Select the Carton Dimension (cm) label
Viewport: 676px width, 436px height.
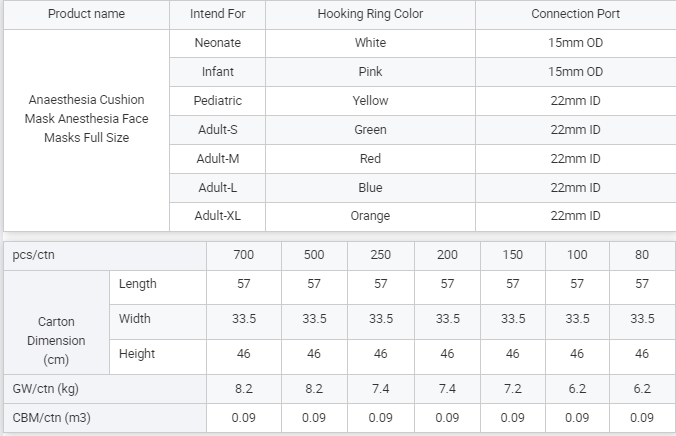point(56,340)
